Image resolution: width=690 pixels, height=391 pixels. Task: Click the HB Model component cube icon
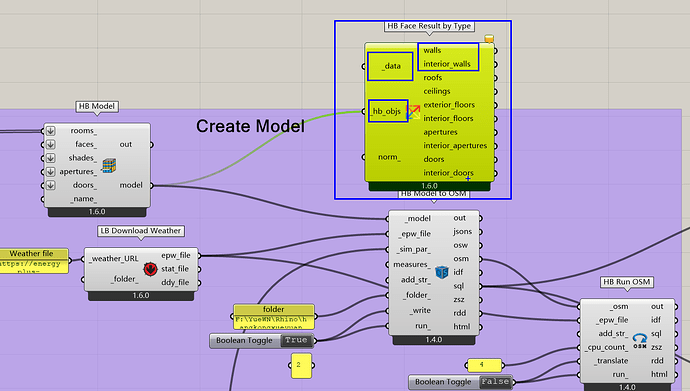point(109,166)
